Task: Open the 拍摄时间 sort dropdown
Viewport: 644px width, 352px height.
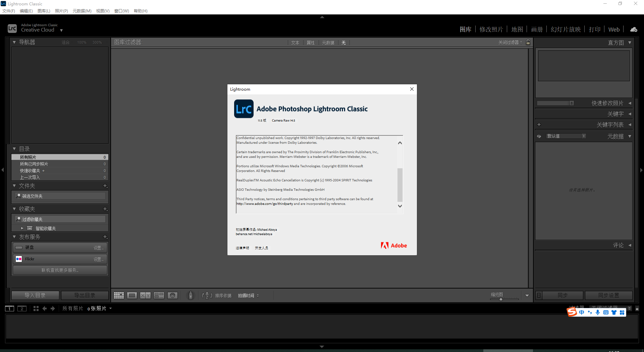Action: 248,296
